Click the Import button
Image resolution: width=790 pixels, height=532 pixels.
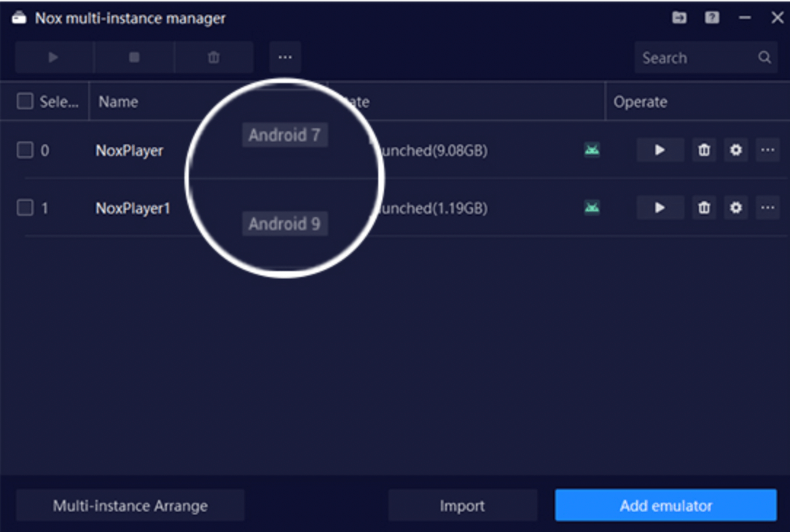tap(462, 505)
